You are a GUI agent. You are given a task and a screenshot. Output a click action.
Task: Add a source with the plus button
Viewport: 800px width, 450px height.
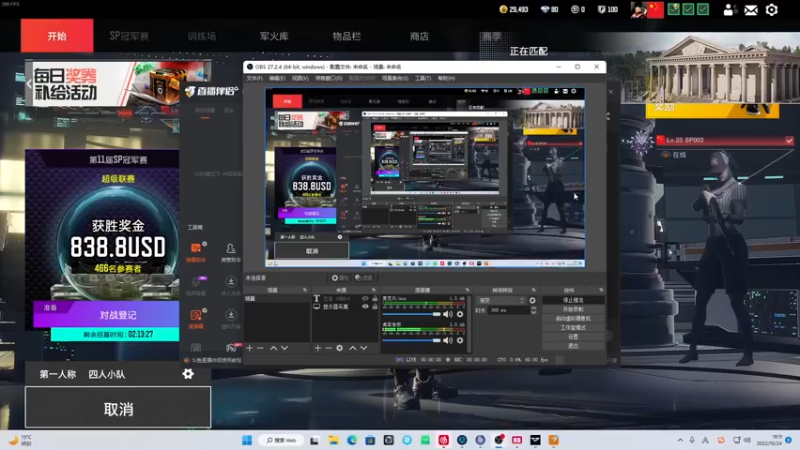pyautogui.click(x=318, y=348)
